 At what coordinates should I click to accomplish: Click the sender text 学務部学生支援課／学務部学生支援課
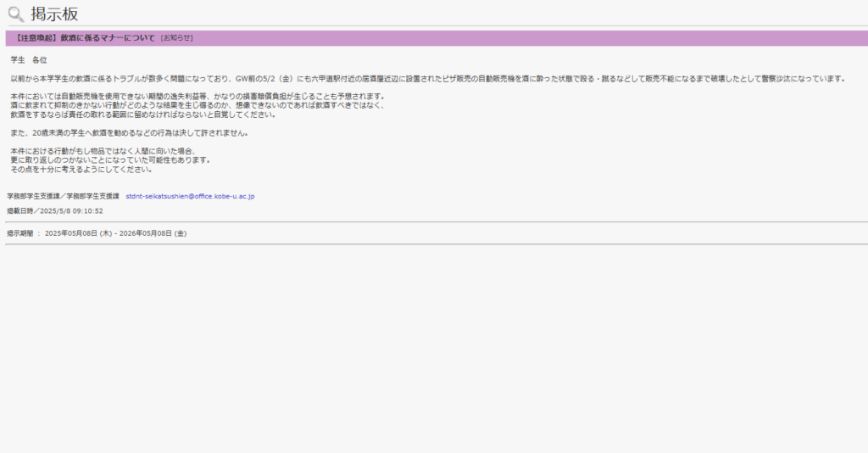pos(63,197)
